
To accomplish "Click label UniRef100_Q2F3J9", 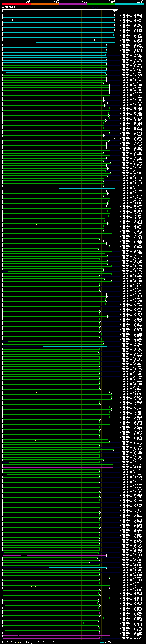I will pos(131,67).
